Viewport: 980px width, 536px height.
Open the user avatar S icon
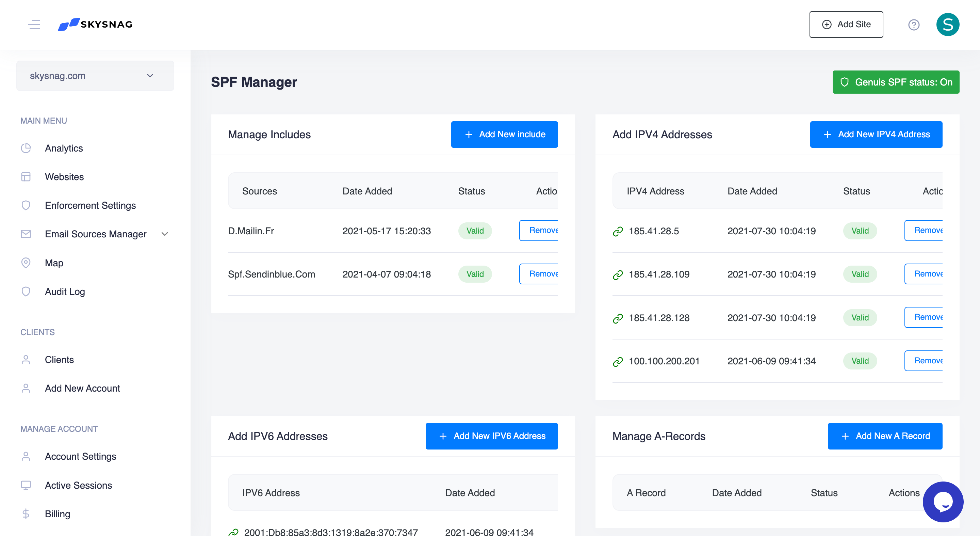click(x=947, y=25)
